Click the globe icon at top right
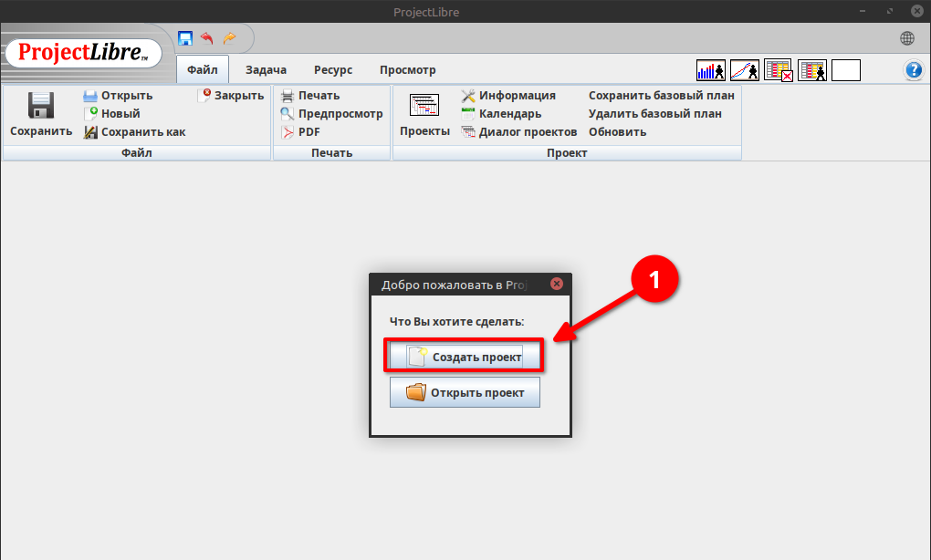 [x=907, y=38]
